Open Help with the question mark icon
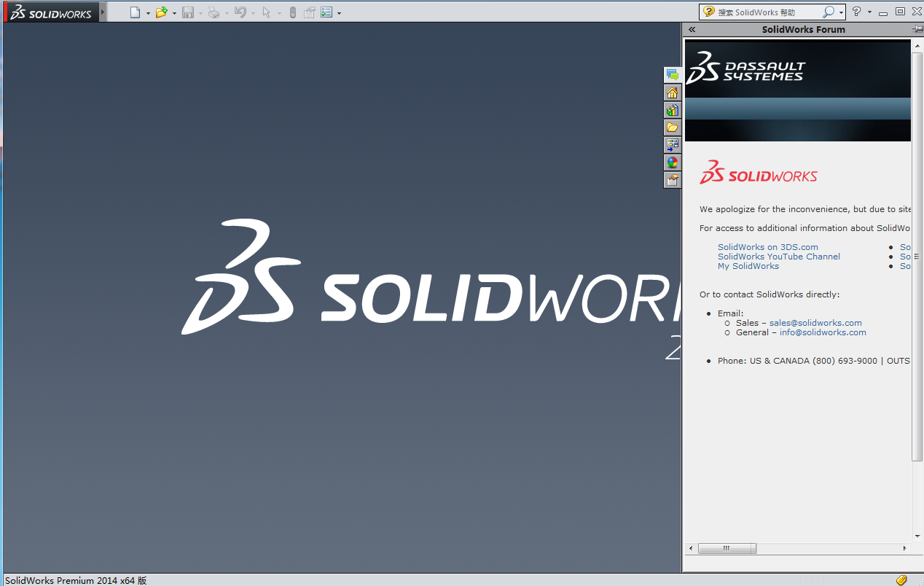The image size is (924, 586). tap(857, 12)
